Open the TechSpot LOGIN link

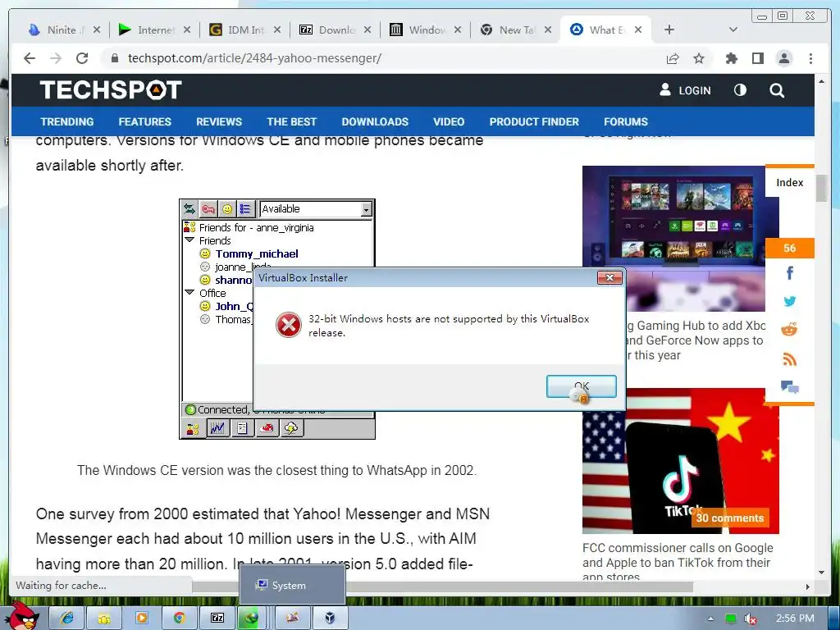[x=685, y=90]
